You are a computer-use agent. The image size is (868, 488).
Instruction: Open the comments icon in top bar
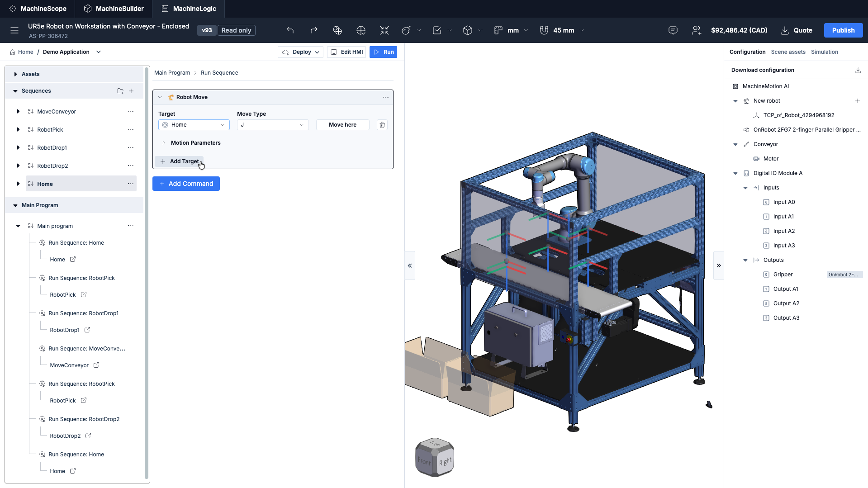673,30
